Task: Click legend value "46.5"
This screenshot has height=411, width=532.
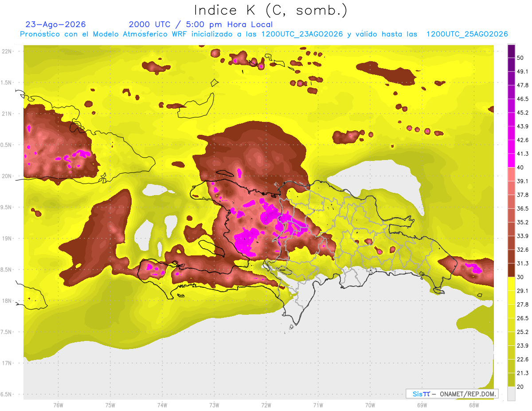Action: point(522,99)
